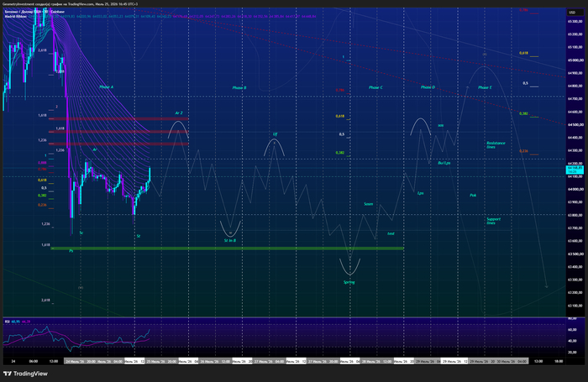The width and height of the screenshot is (588, 382).
Task: Click the Sc annotation
Action: click(81, 233)
